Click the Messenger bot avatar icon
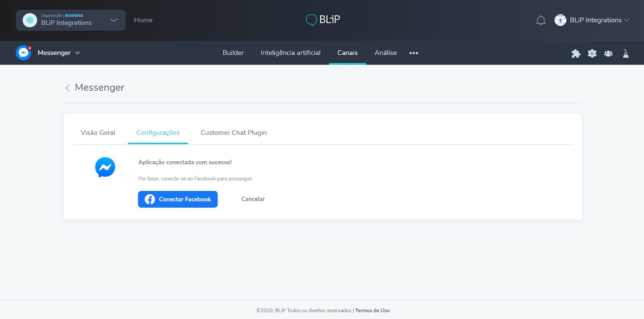 [x=23, y=53]
